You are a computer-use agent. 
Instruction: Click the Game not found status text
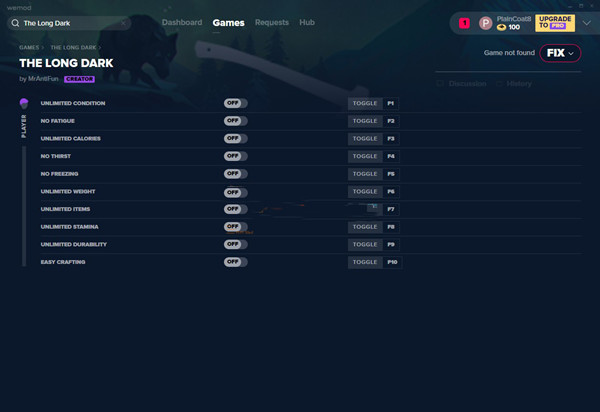[509, 53]
